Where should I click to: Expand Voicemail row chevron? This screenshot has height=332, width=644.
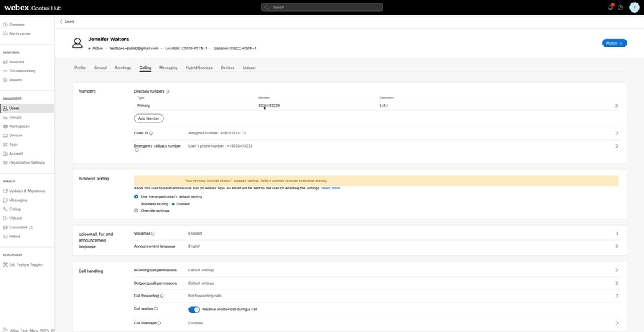616,233
